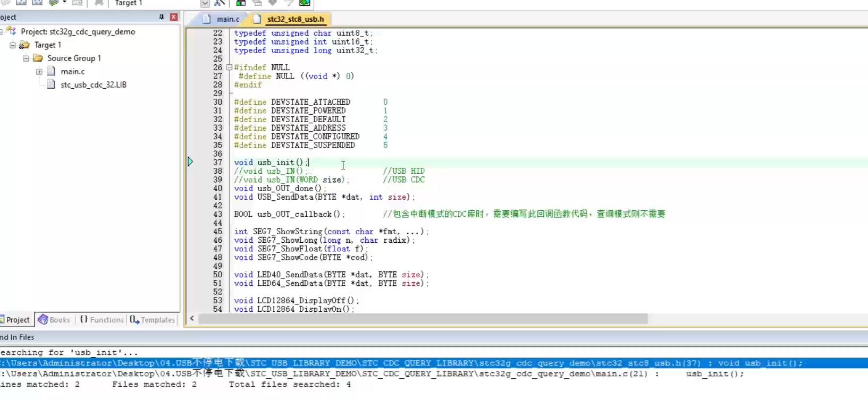Expand the main.c tree item
This screenshot has width=868, height=400.
39,72
